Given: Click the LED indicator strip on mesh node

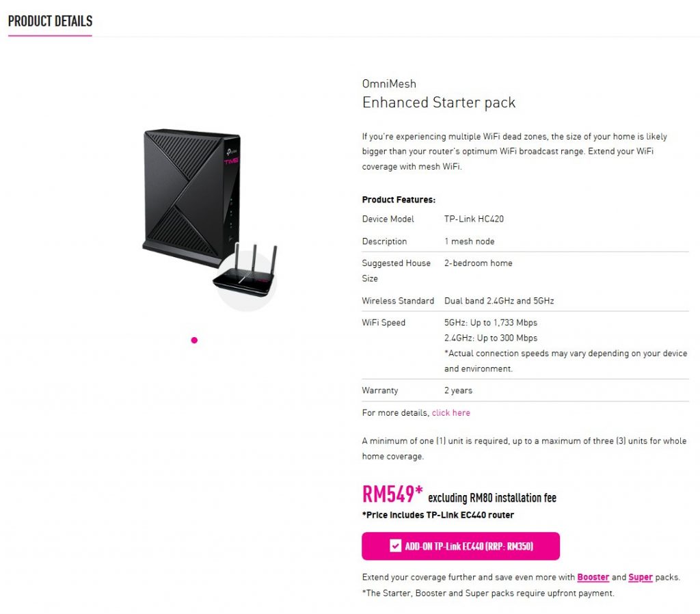Looking at the screenshot, I should 231,214.
